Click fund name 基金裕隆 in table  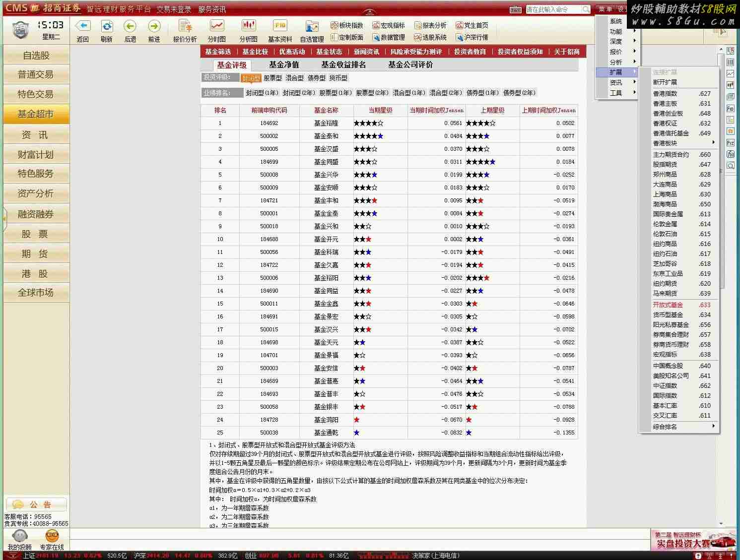click(326, 123)
